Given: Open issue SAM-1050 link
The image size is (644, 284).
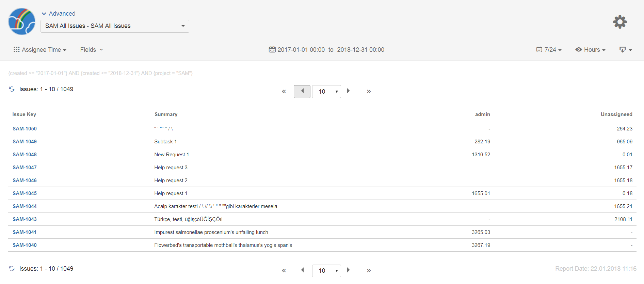Looking at the screenshot, I should pyautogui.click(x=25, y=129).
